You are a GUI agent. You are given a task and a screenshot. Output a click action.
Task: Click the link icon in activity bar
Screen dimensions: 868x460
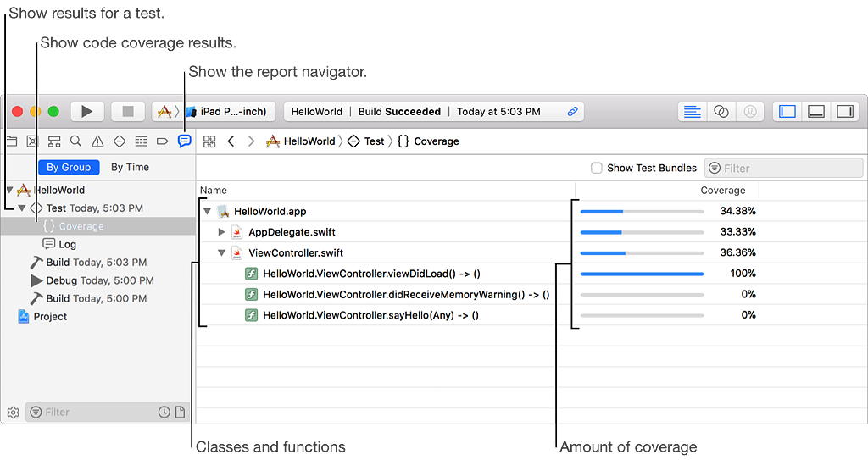(x=572, y=111)
